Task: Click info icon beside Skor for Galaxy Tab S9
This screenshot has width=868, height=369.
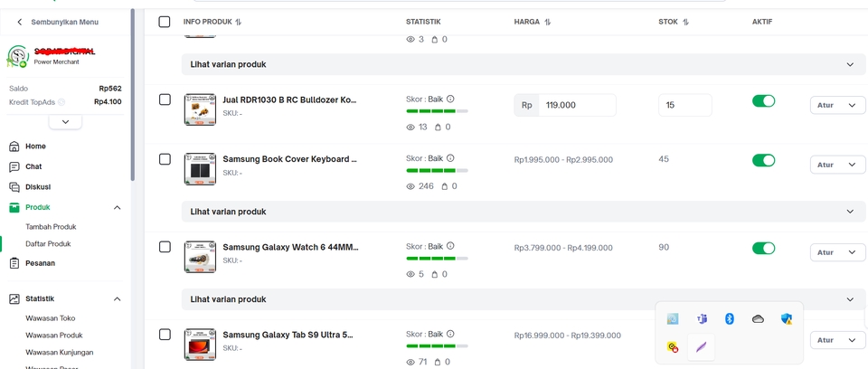Action: coord(450,334)
